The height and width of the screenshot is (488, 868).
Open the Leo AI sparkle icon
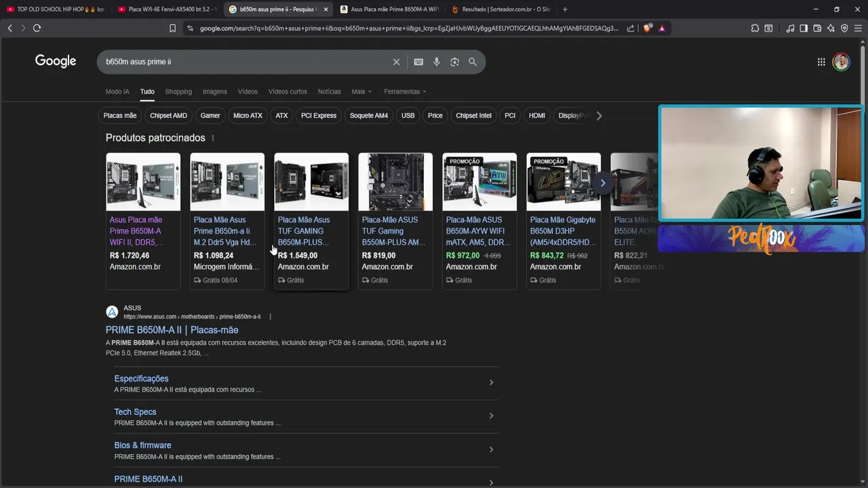(x=831, y=28)
